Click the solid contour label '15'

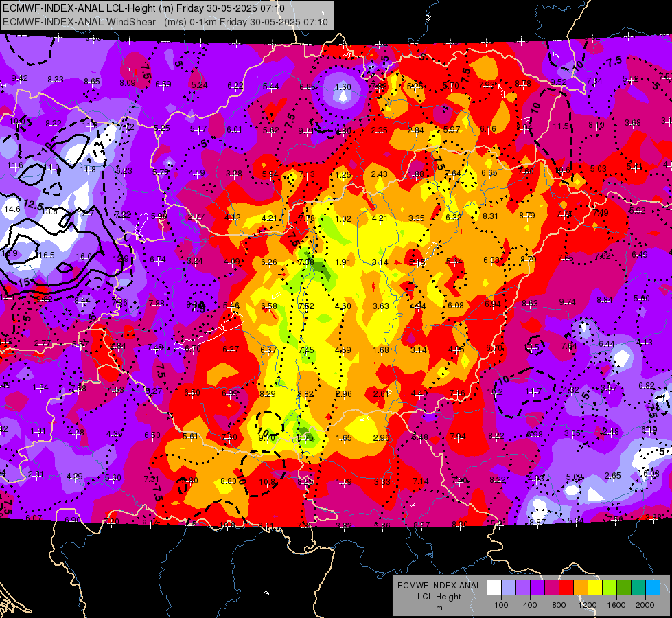(x=25, y=283)
